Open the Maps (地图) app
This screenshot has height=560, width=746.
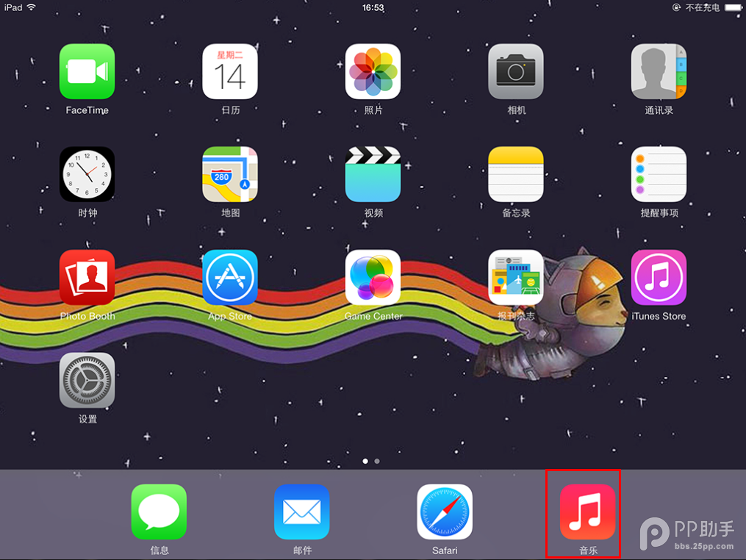230,174
